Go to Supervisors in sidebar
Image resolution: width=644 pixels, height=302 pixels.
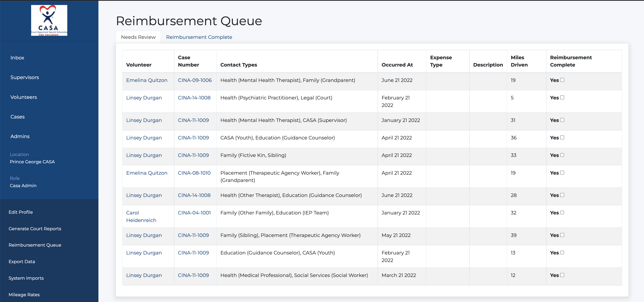click(x=24, y=77)
